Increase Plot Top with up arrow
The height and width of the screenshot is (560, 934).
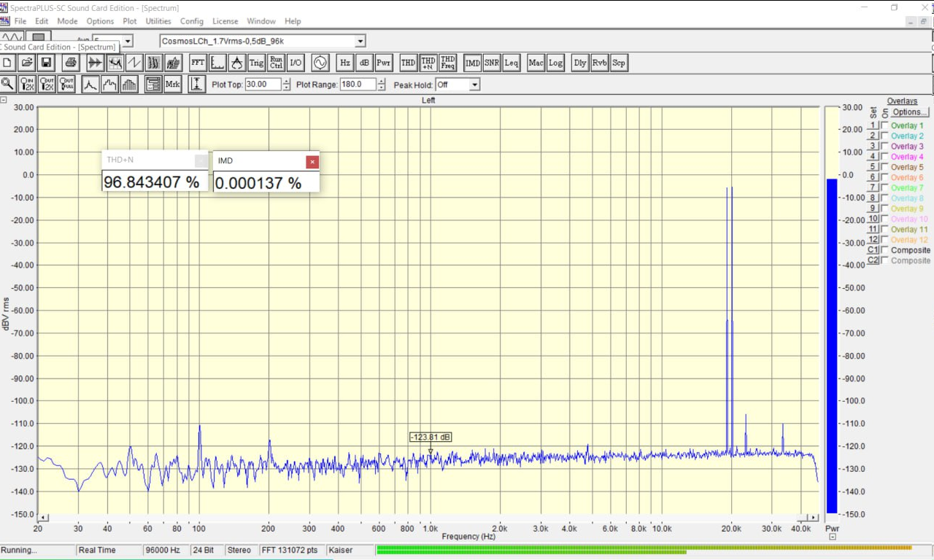[x=286, y=82]
